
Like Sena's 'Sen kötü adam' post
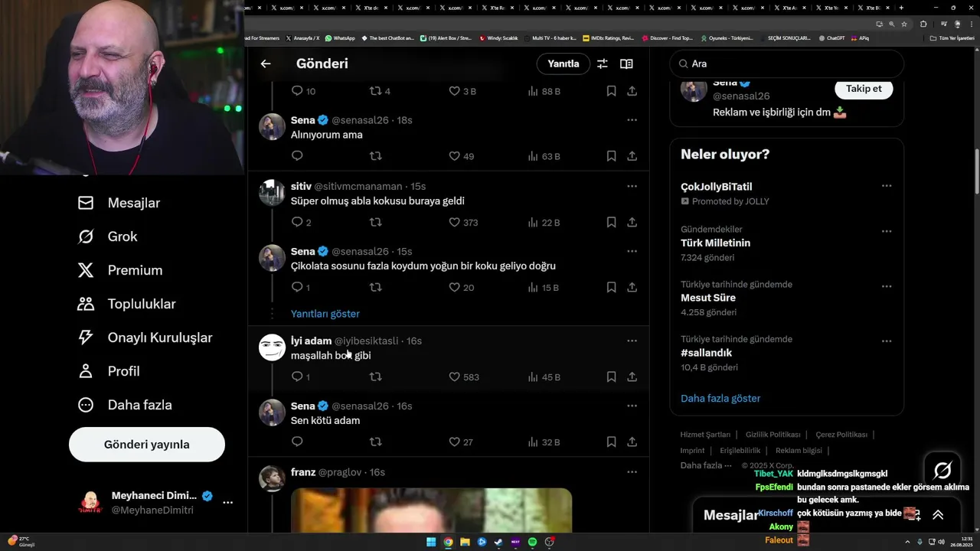tap(462, 442)
